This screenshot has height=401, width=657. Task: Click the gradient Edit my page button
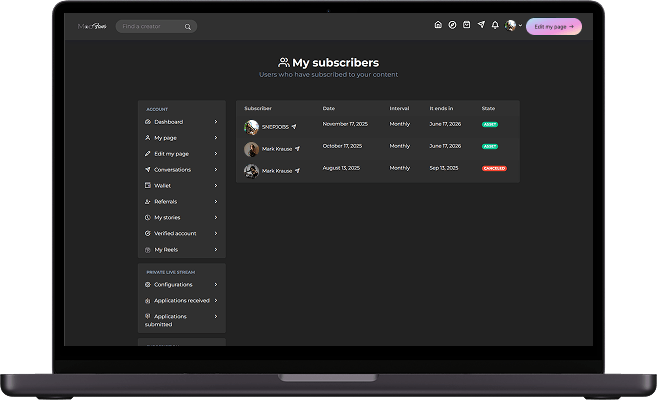(x=554, y=26)
